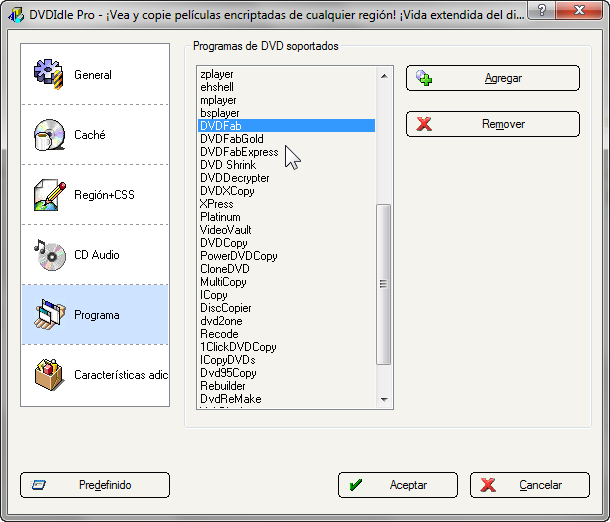
Task: Click the DVDIdle Pro title bar icon
Action: [16, 15]
